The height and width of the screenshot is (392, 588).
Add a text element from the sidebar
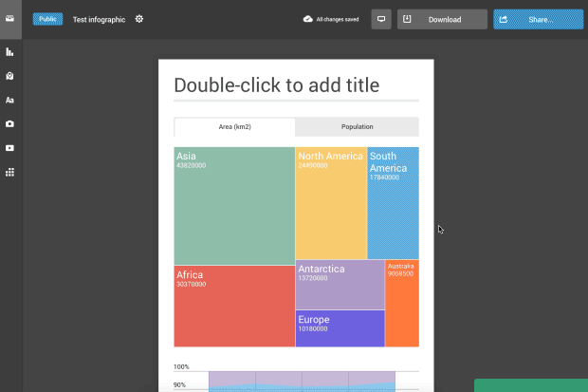tap(9, 100)
